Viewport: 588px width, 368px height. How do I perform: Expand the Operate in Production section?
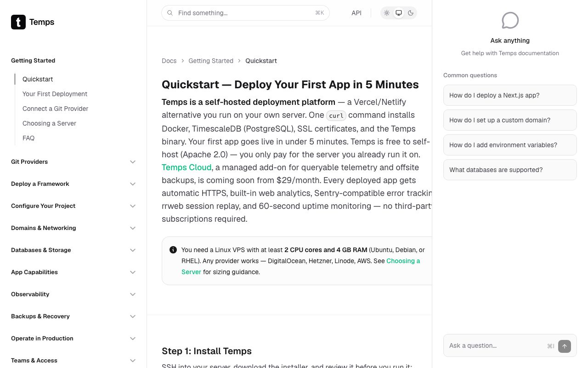pos(73,339)
